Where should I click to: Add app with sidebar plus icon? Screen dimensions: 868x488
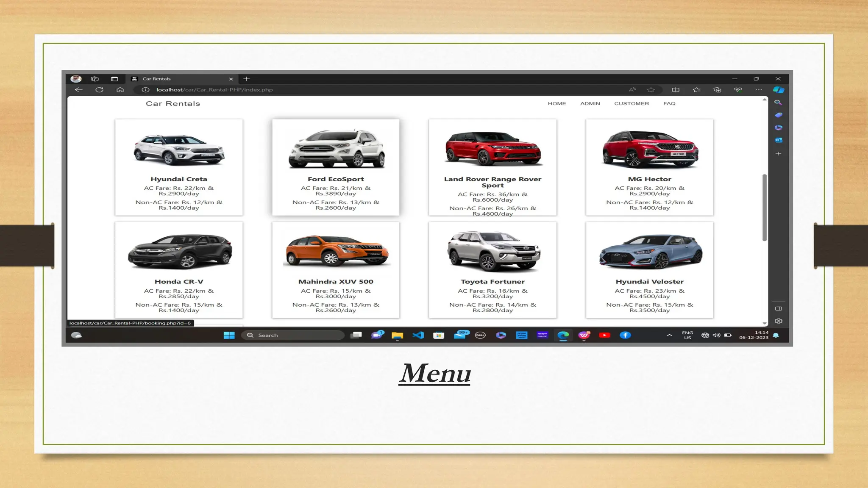click(x=778, y=154)
